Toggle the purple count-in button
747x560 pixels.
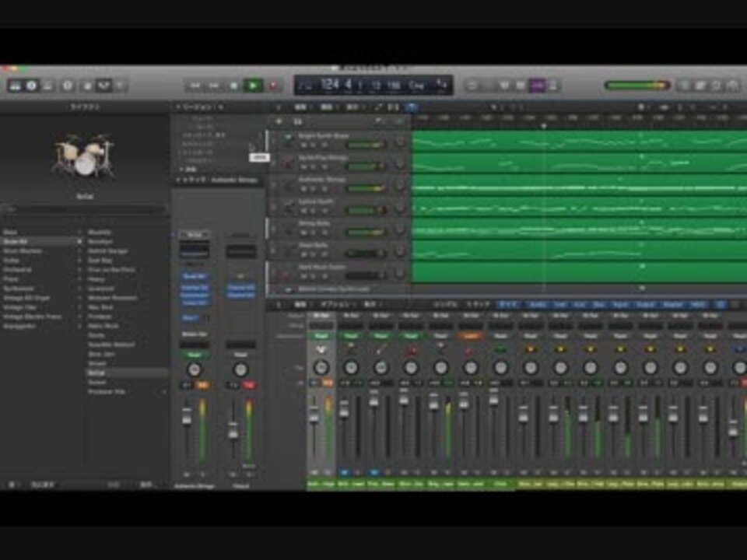(538, 86)
